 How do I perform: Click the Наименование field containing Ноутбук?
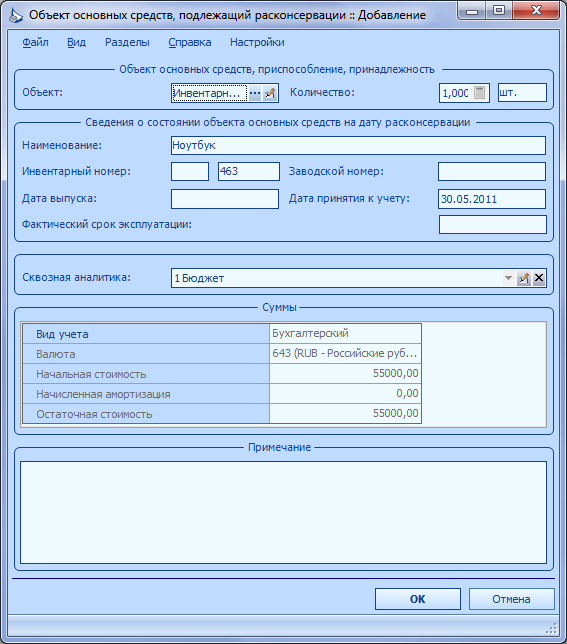pos(358,145)
